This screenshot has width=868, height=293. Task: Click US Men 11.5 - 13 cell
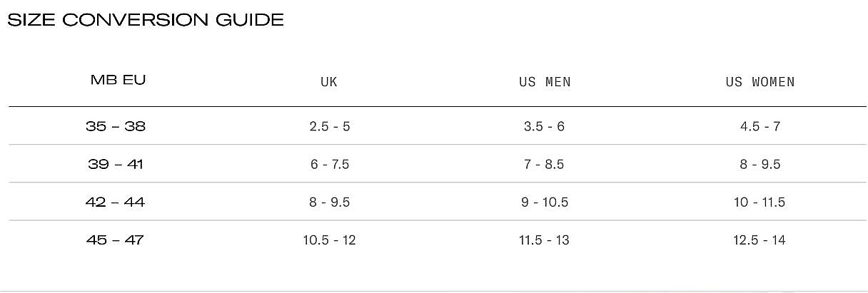pos(544,240)
